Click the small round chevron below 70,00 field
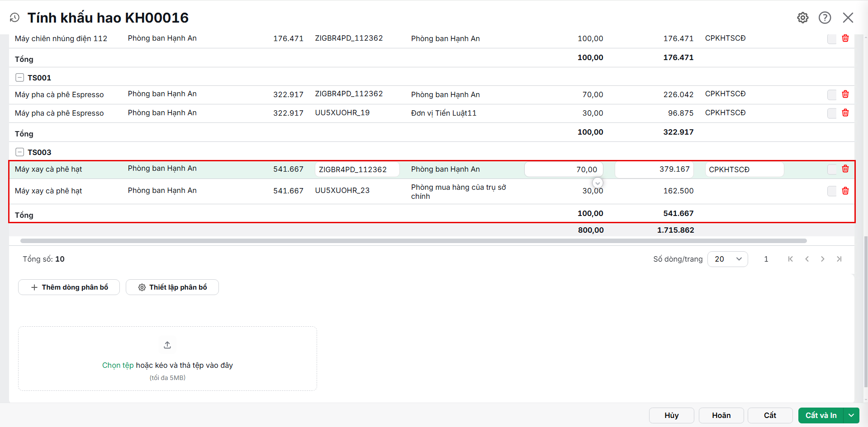The width and height of the screenshot is (868, 427). point(598,183)
